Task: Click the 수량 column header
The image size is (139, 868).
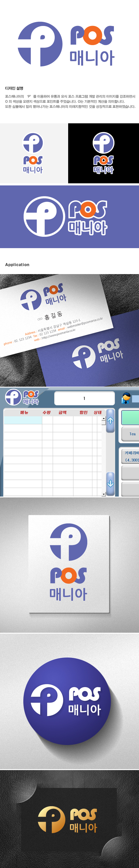Action: [47, 412]
